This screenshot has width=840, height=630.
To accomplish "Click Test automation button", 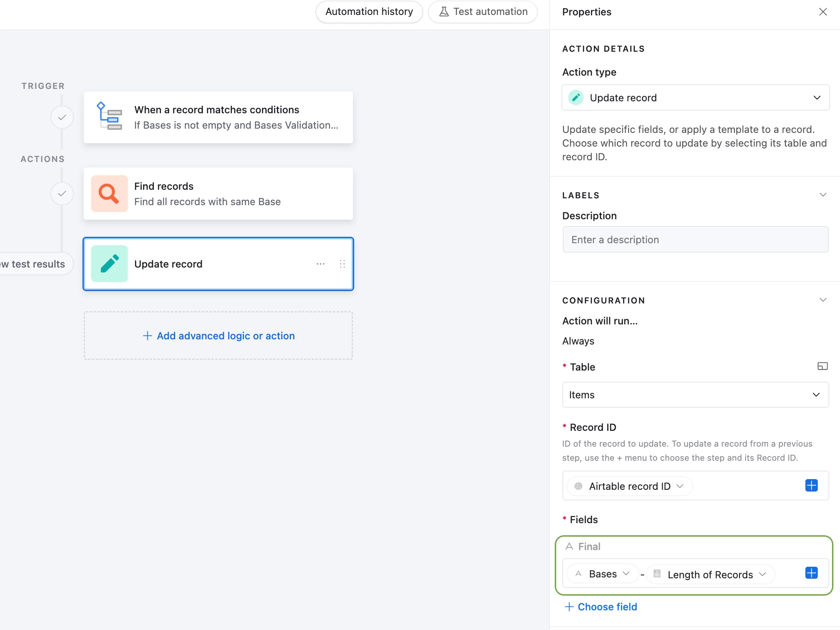I will 483,12.
